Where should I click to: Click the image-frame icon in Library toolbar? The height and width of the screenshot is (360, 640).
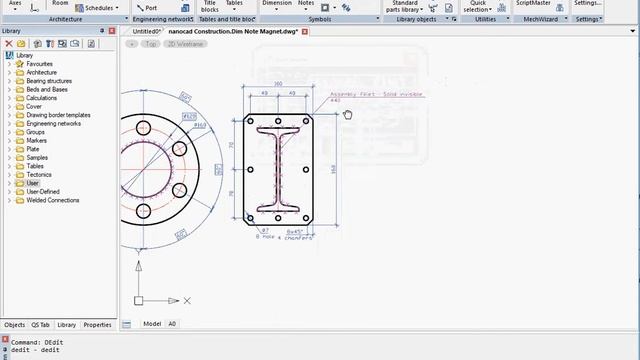point(62,44)
